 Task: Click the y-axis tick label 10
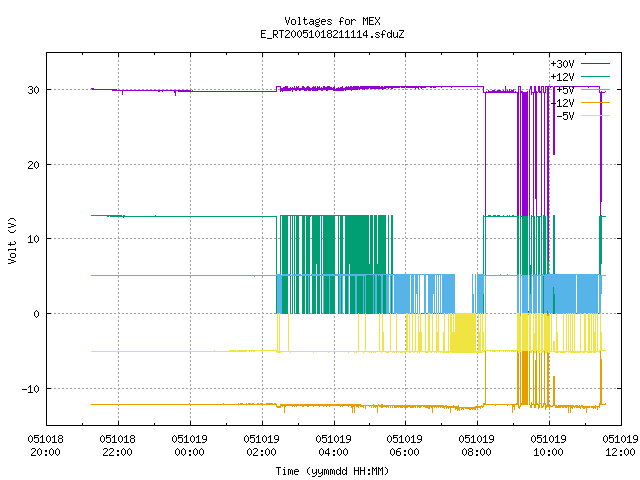(x=33, y=239)
